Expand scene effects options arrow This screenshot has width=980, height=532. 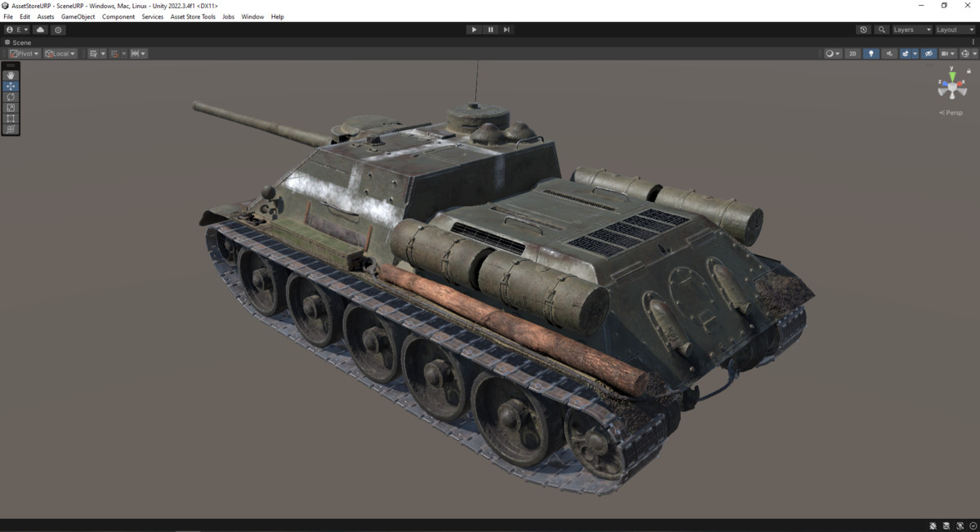click(x=915, y=54)
